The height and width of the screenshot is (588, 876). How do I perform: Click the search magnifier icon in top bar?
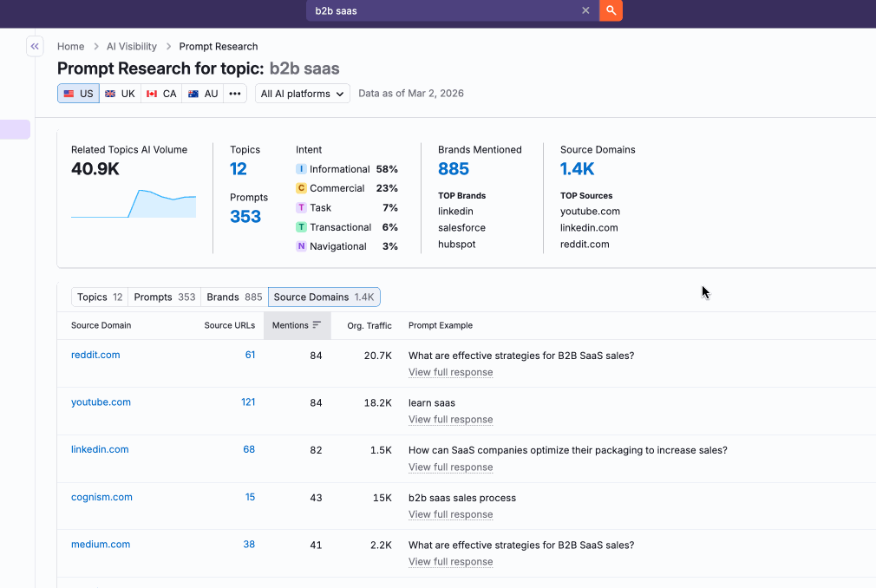click(x=611, y=11)
